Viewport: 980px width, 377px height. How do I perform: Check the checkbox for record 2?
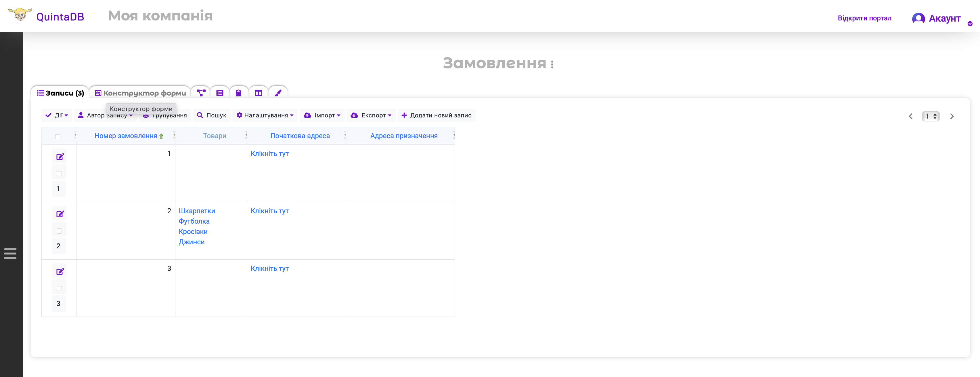[59, 231]
